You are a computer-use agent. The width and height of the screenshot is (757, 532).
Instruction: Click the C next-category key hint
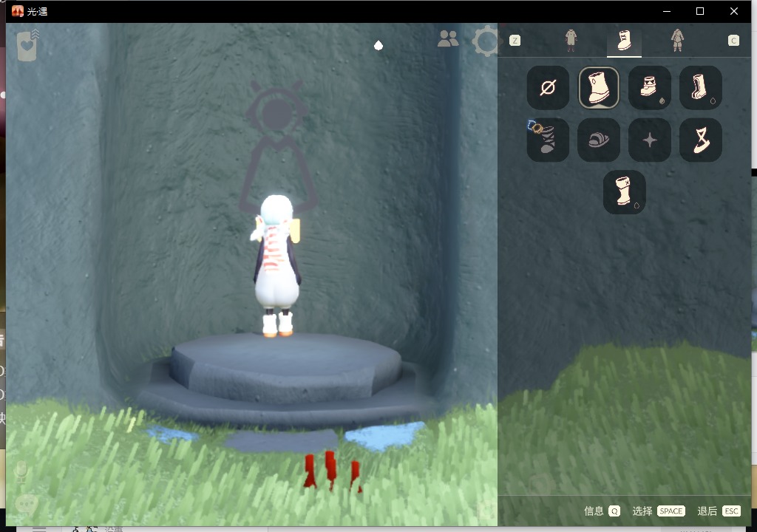[733, 41]
